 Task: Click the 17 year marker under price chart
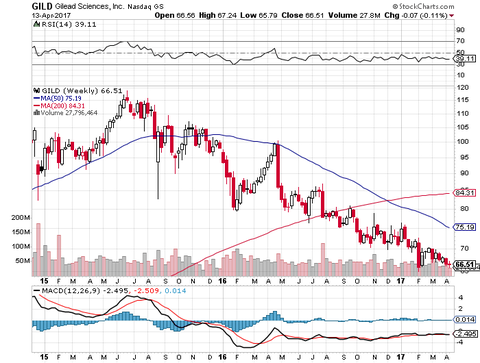pyautogui.click(x=401, y=281)
